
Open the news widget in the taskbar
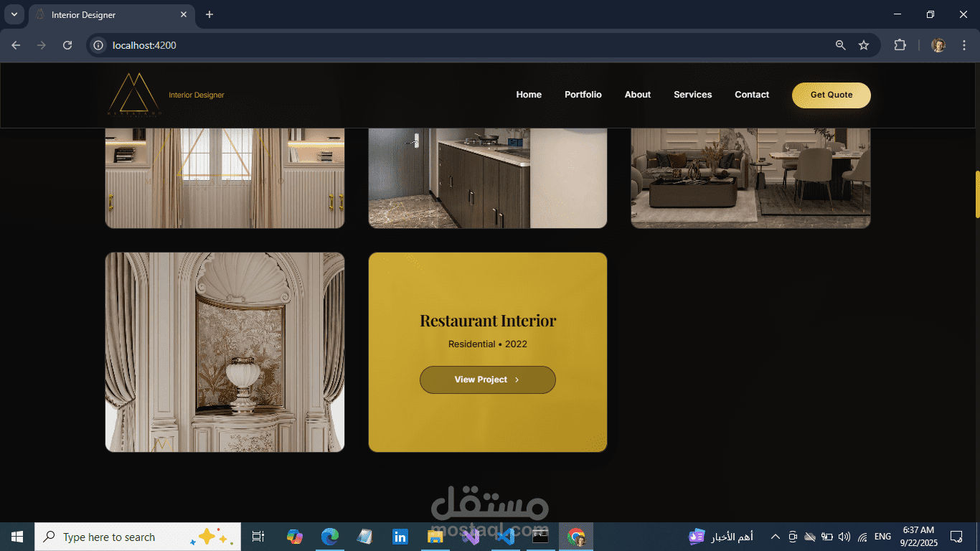coord(721,537)
